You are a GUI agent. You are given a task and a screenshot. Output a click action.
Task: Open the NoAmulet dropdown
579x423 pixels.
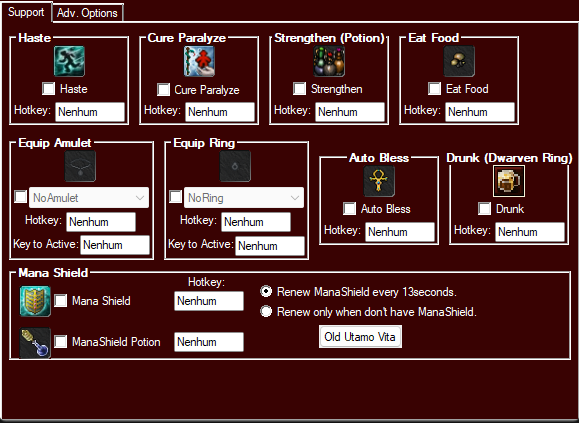[89, 198]
